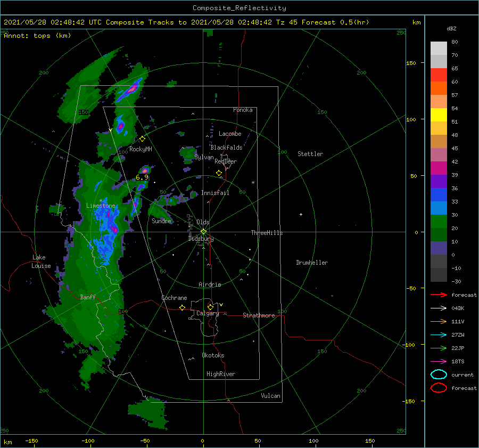Click the 54 dBZ yellow color swatch

[x=439, y=115]
